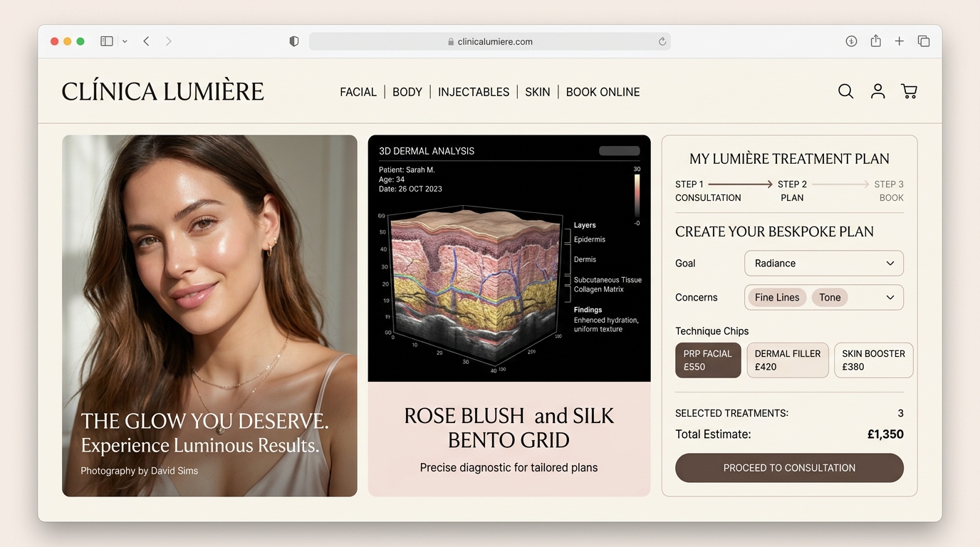Toggle the PRP FACIAL technique chip
The width and height of the screenshot is (980, 547).
coord(708,360)
